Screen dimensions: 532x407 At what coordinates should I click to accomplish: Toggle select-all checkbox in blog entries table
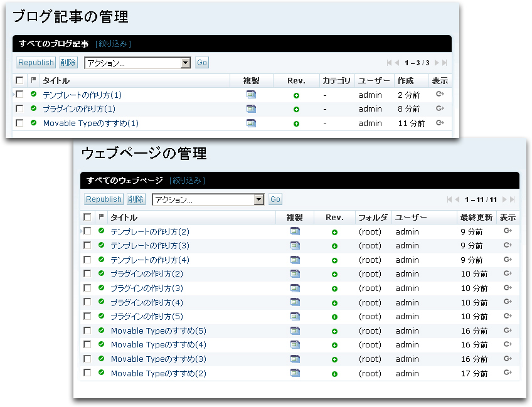pos(19,80)
